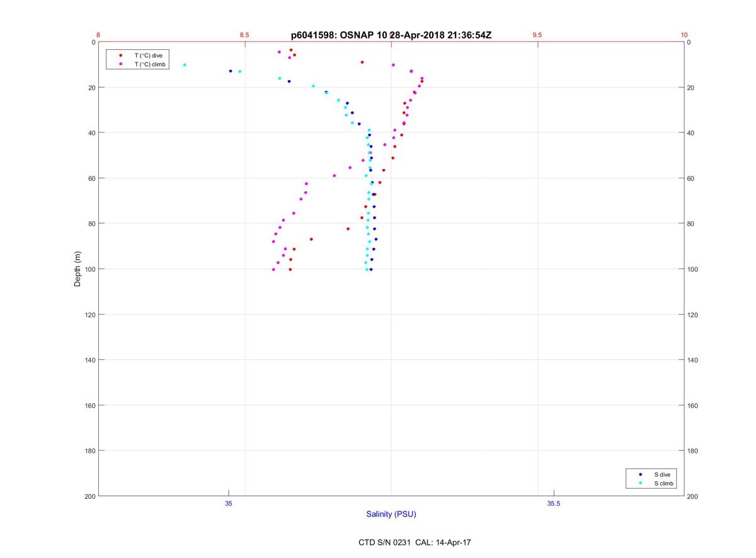Click the plot title p6041598: OSNAP 10
Image resolution: width=756 pixels, height=558 pixels.
(339, 36)
